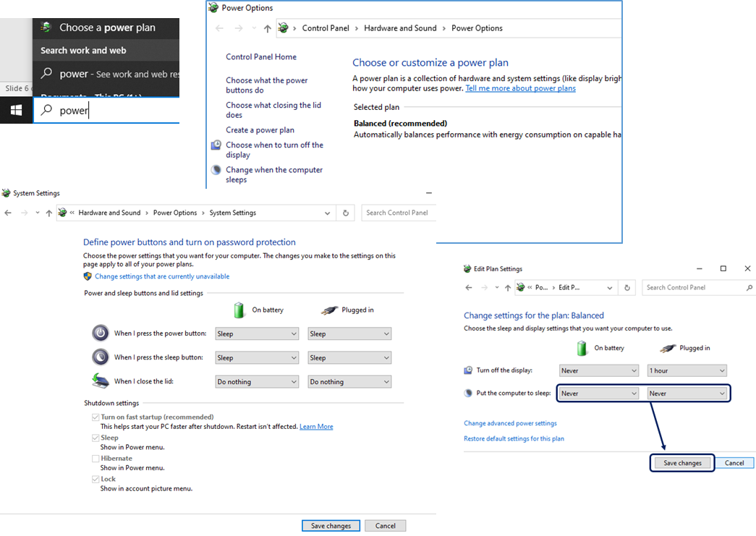Click the refresh icon in System Settings window
The height and width of the screenshot is (536, 756).
point(346,213)
